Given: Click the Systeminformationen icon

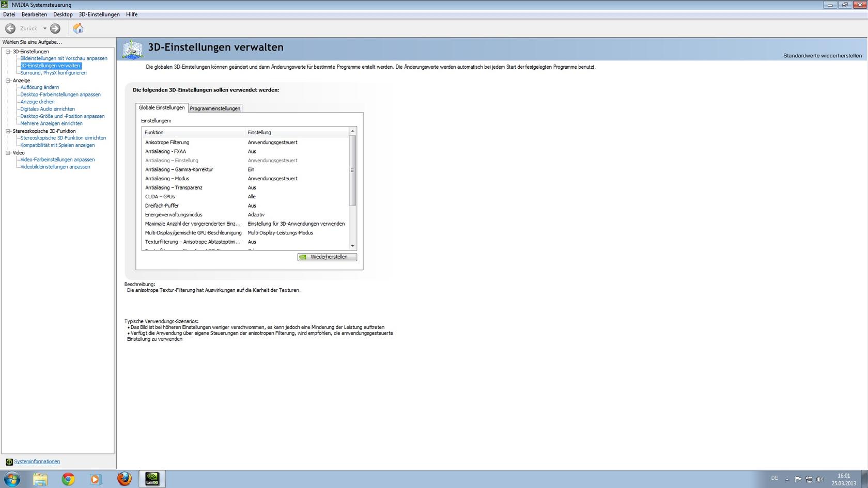Looking at the screenshot, I should pos(9,462).
